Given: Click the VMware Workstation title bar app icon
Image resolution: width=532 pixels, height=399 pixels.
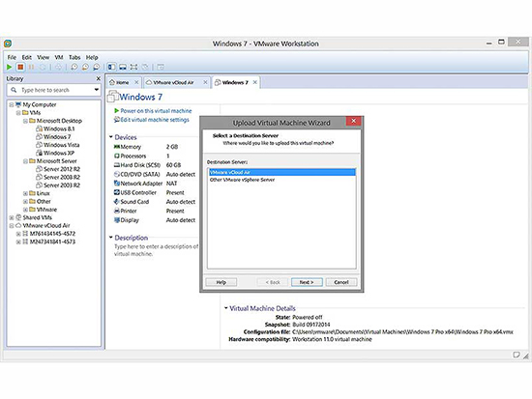Looking at the screenshot, I should 8,43.
